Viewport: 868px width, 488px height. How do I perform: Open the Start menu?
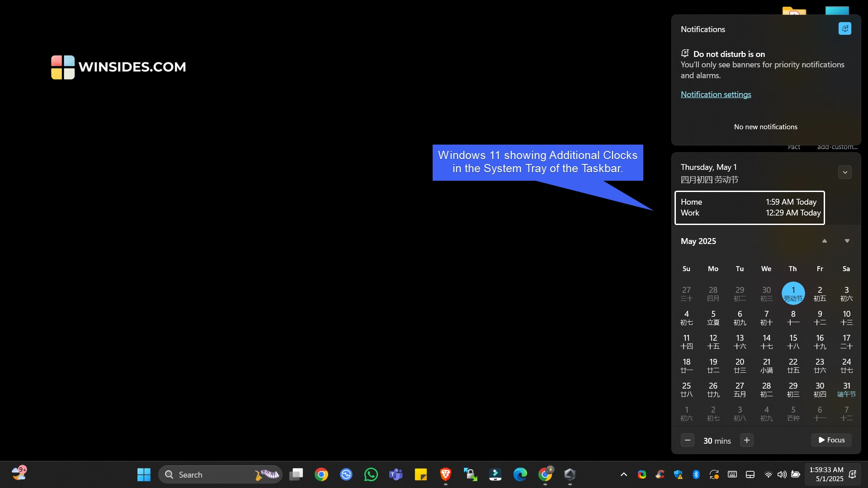pos(143,474)
